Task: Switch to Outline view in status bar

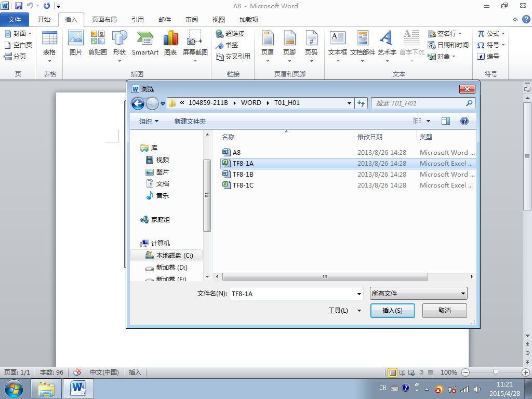Action: [x=421, y=373]
